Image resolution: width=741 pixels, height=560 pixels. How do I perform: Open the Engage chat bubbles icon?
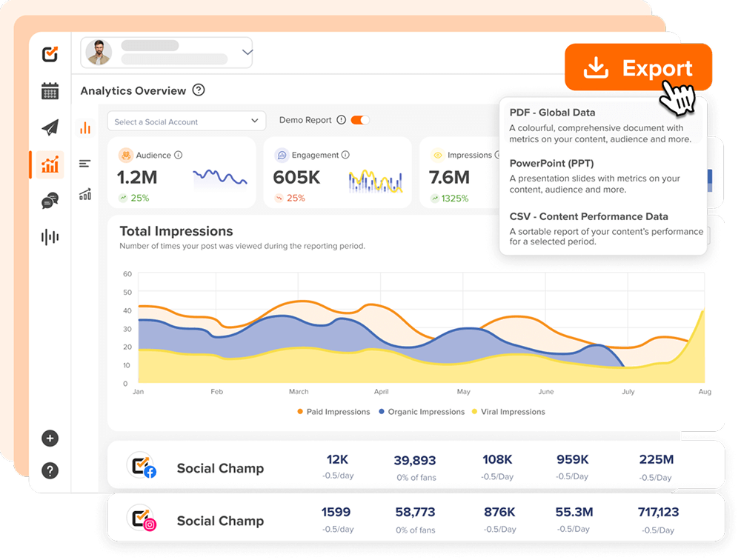click(50, 200)
